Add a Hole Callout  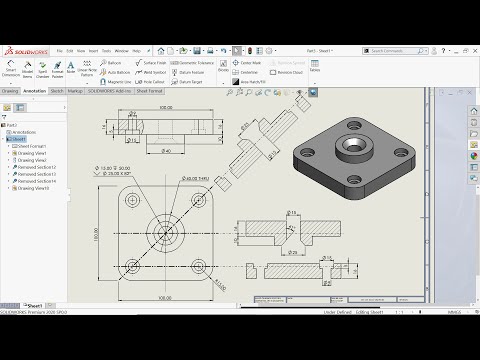150,82
